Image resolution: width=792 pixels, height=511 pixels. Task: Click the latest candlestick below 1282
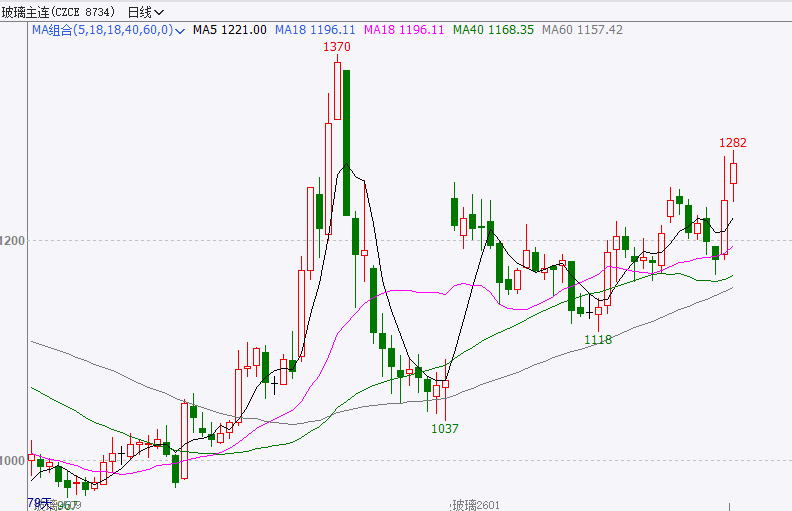point(733,174)
